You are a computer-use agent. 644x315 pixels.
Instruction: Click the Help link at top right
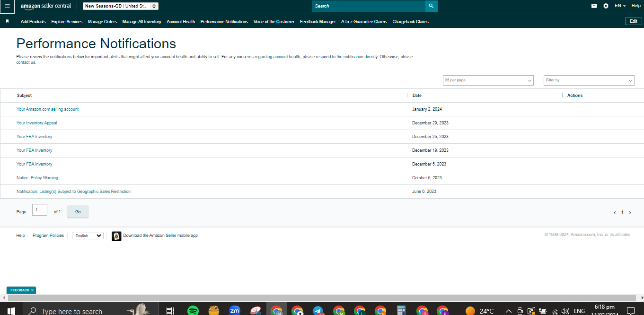click(636, 6)
